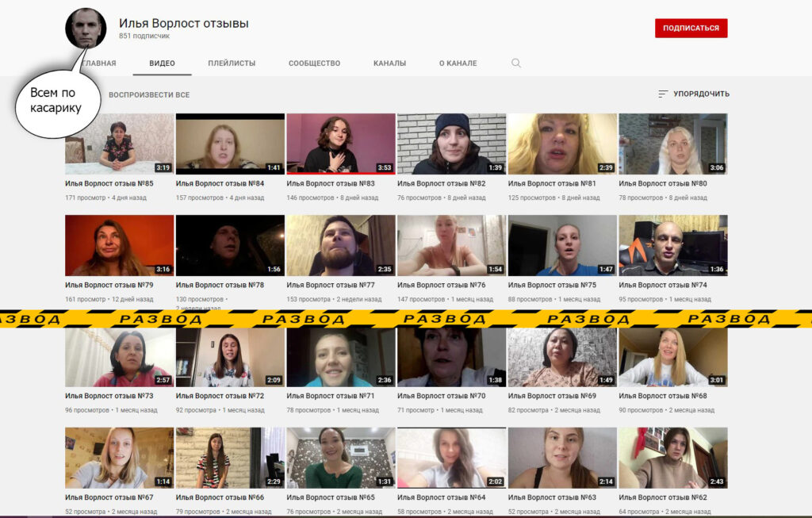Click title link Илья Ворлост отзыв №79
Viewport: 812px width, 518px height.
[109, 286]
